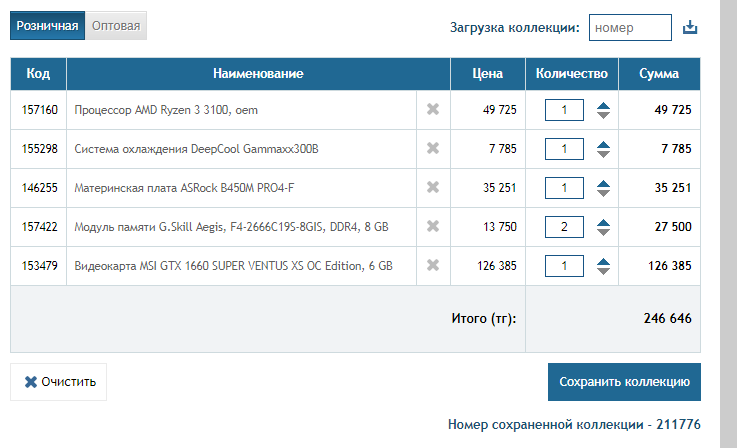Decrease quantity for ASRock B450M PRO4-F
This screenshot has width=737, height=448.
pos(604,193)
